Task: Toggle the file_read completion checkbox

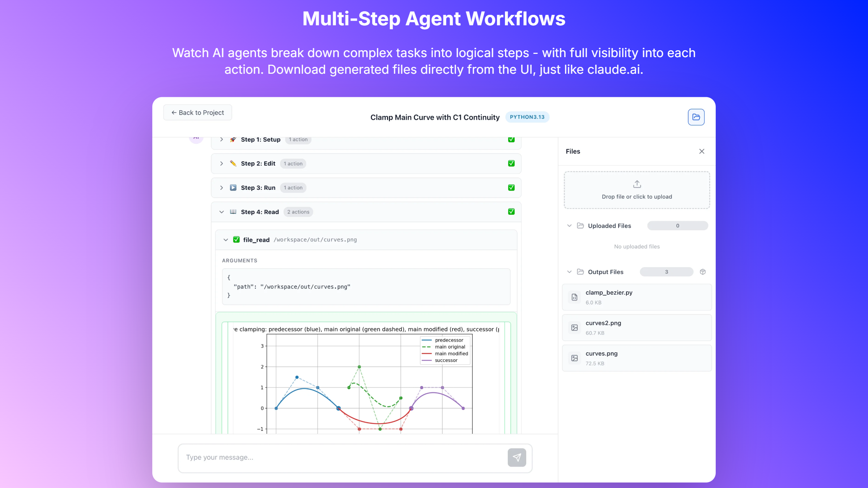Action: pyautogui.click(x=236, y=240)
